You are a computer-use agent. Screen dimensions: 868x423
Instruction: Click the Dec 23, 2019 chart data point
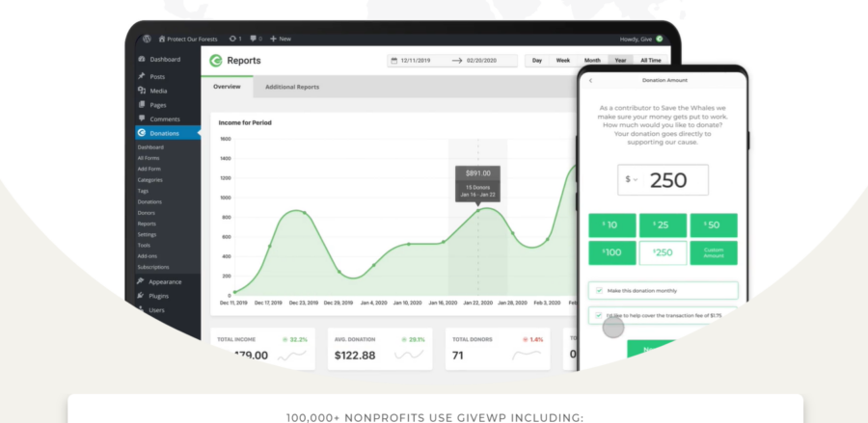(305, 213)
